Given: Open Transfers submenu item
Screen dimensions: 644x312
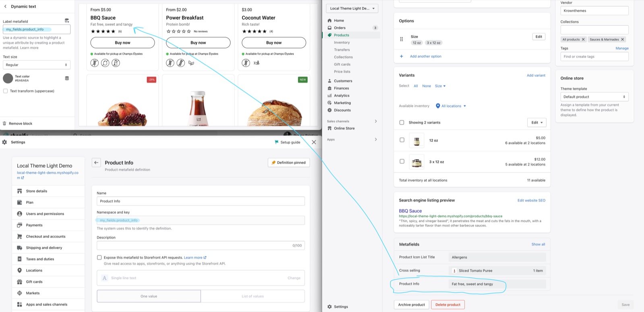Looking at the screenshot, I should (x=342, y=50).
